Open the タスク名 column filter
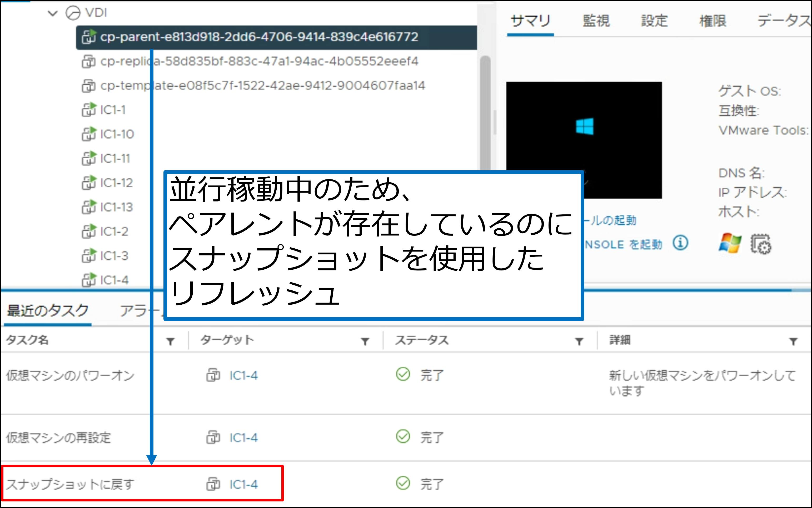The image size is (812, 508). point(170,341)
